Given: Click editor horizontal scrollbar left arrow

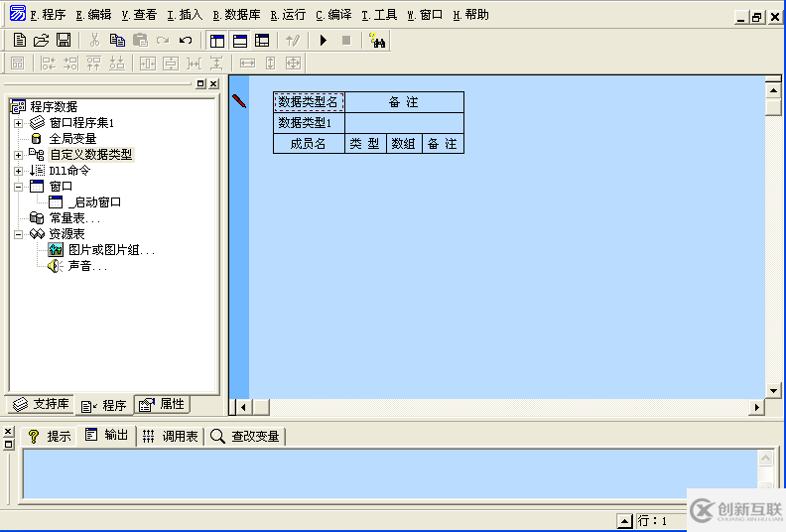Looking at the screenshot, I should (243, 407).
